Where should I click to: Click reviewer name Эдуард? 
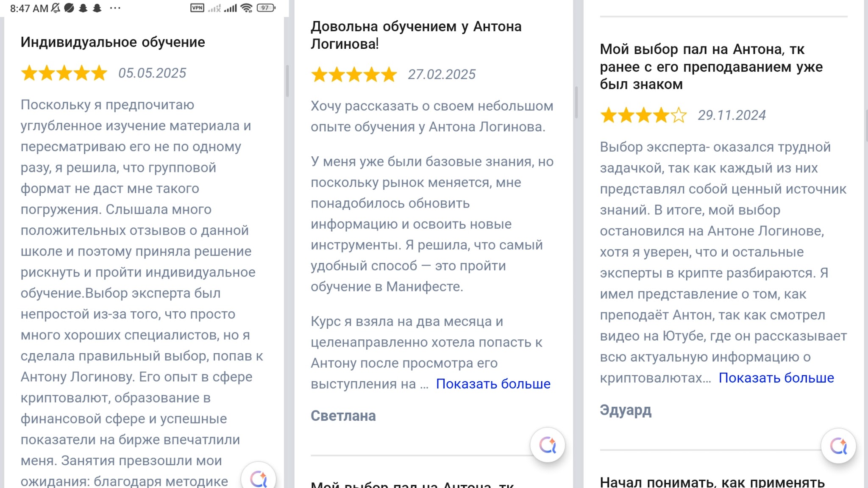pos(626,410)
